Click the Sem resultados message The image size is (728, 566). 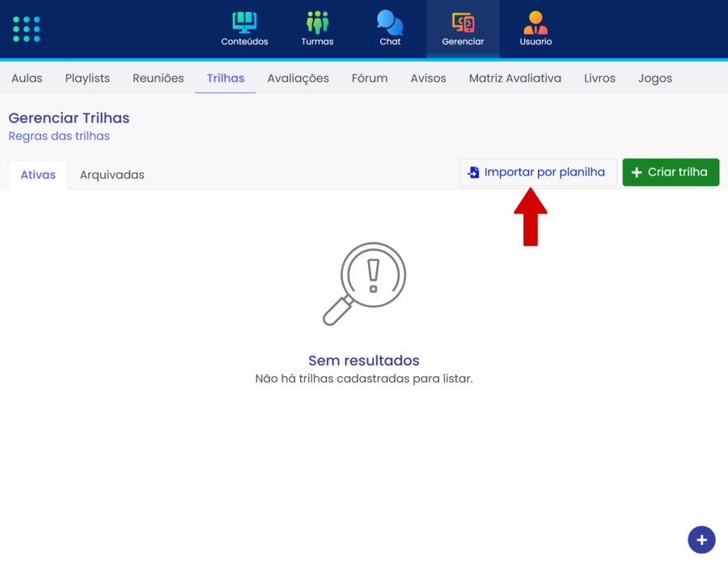click(363, 361)
